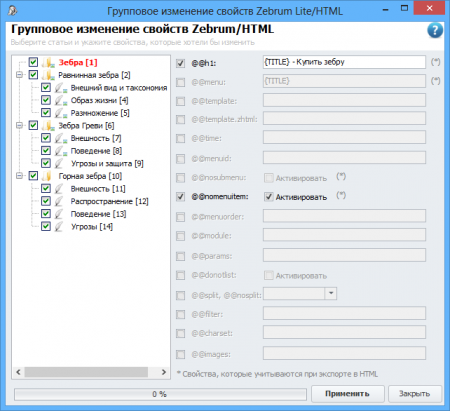Enable the @@images property checkbox
This screenshot has height=411, width=450.
click(180, 354)
